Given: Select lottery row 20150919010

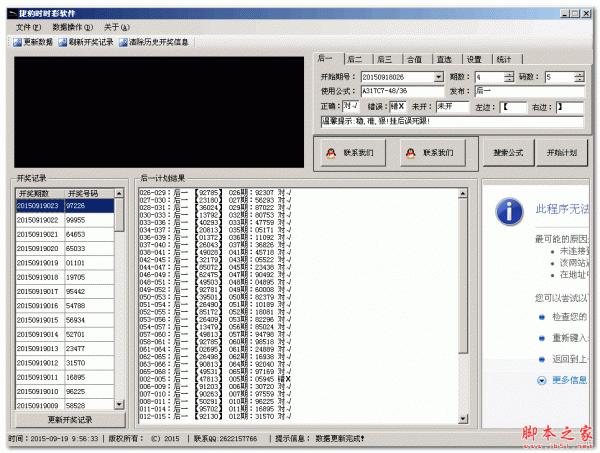Looking at the screenshot, I should click(x=65, y=392).
